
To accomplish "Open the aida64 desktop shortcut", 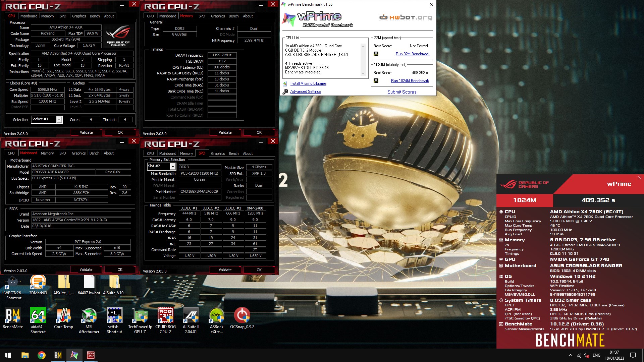I will click(x=38, y=320).
